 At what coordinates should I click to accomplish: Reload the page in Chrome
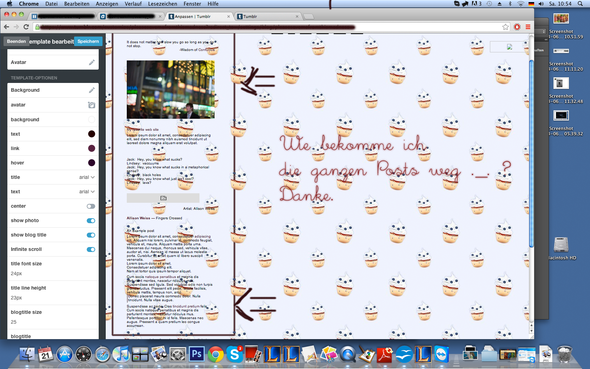pyautogui.click(x=26, y=27)
